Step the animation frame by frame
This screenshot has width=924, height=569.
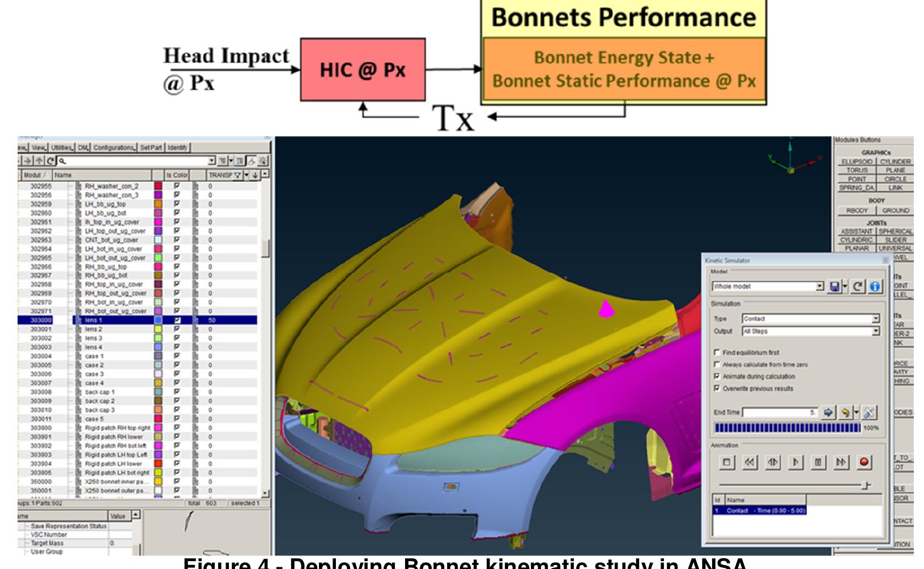coord(773,462)
